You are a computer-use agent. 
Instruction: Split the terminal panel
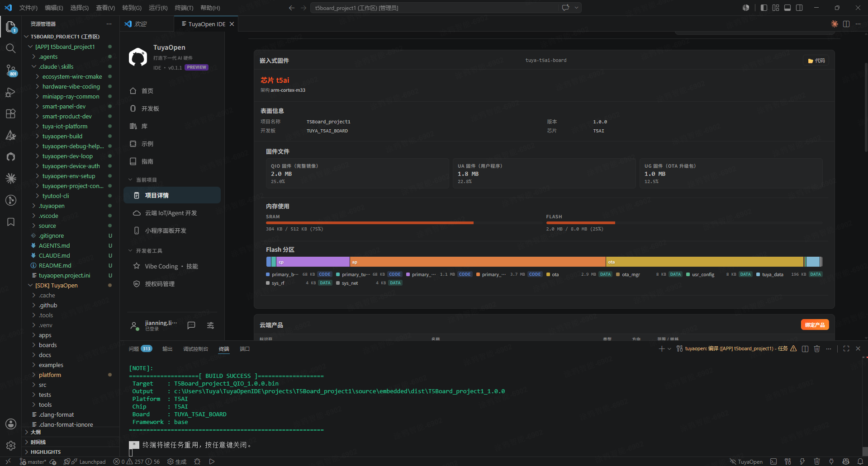pos(805,348)
